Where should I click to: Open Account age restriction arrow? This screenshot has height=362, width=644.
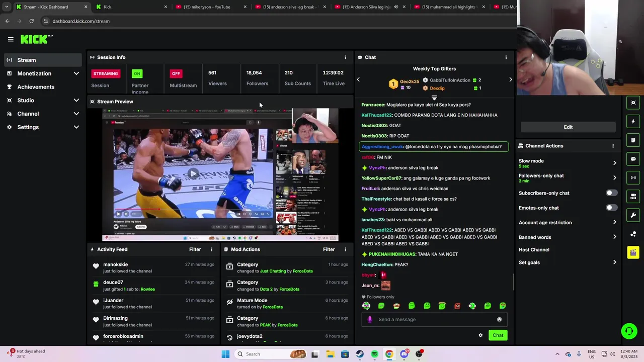click(x=614, y=222)
